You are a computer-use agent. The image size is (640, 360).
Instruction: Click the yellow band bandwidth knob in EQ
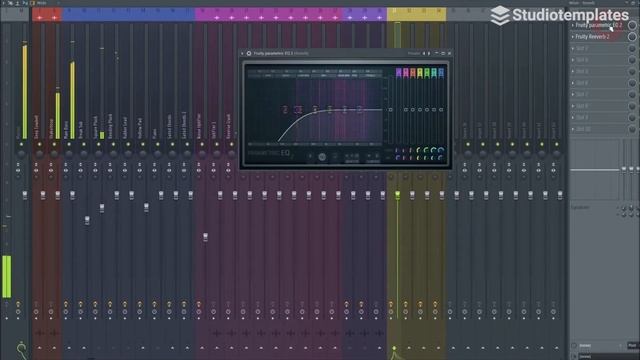point(419,158)
